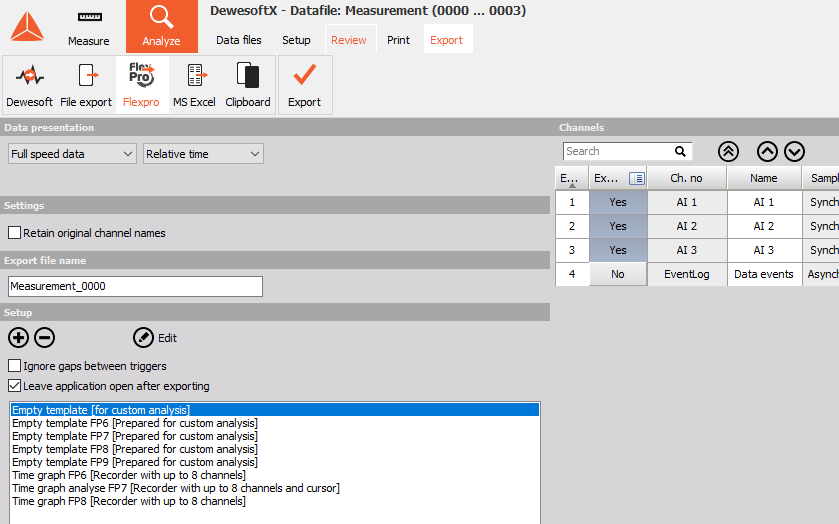Open the Setup tab
Image resolution: width=839 pixels, height=524 pixels.
(x=296, y=40)
